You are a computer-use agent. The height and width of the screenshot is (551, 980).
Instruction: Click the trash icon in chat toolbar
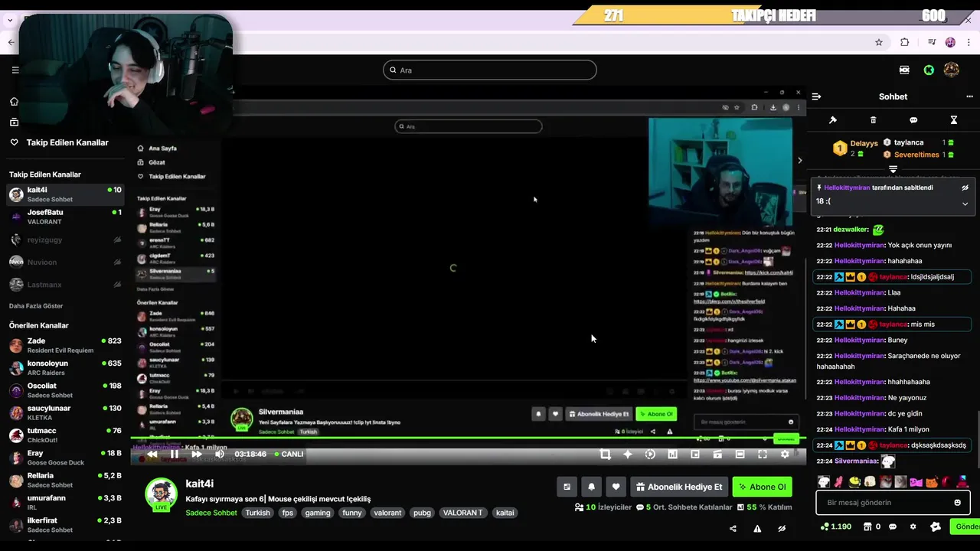(x=874, y=120)
